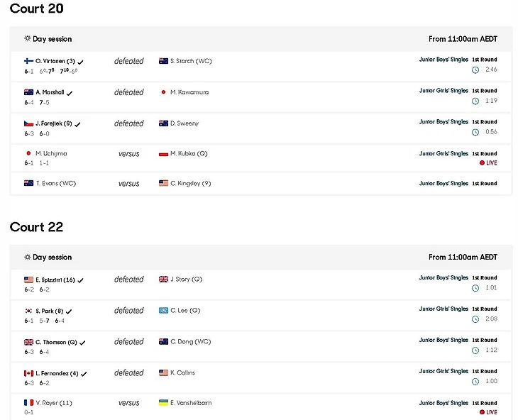This screenshot has width=518, height=420.
Task: Click LIVE indicator for V. Royer match
Action: 487,412
